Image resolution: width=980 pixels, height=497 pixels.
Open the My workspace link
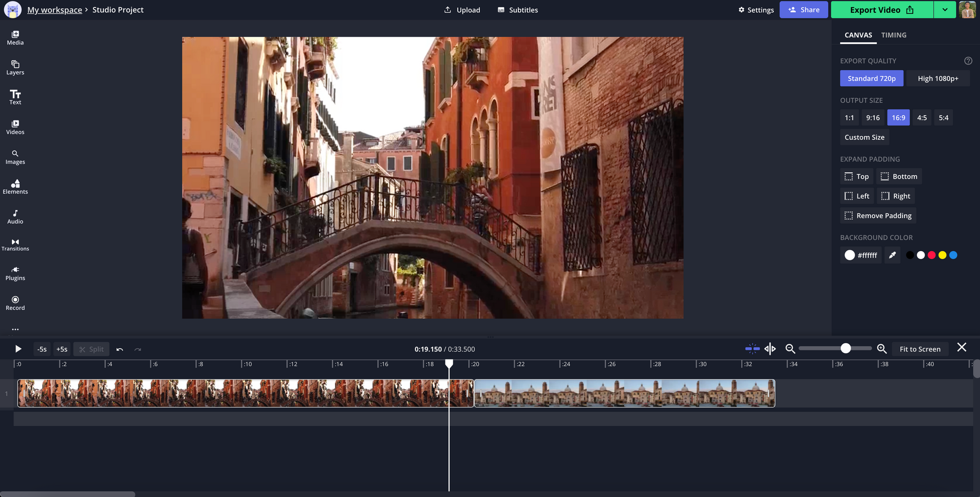pos(54,10)
